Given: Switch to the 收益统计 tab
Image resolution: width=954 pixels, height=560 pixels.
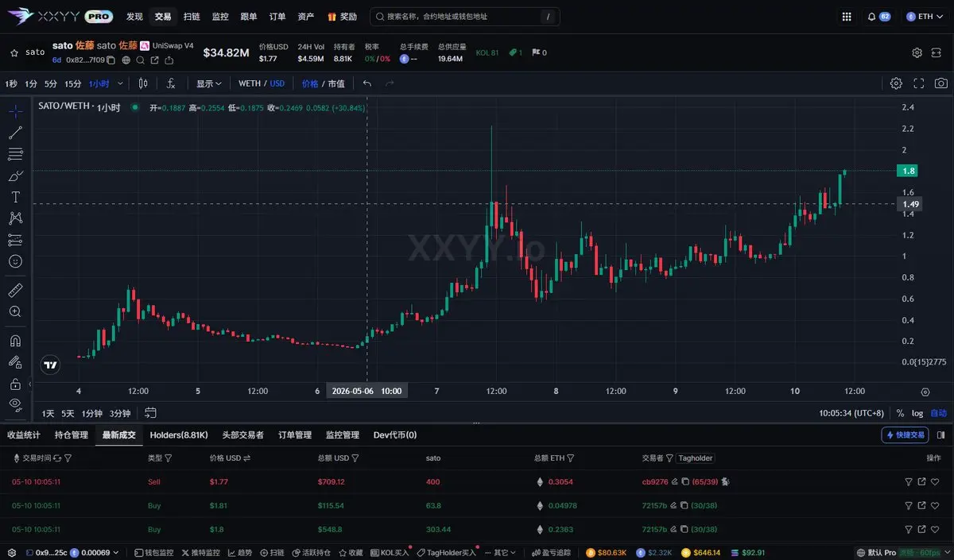Looking at the screenshot, I should click(24, 434).
